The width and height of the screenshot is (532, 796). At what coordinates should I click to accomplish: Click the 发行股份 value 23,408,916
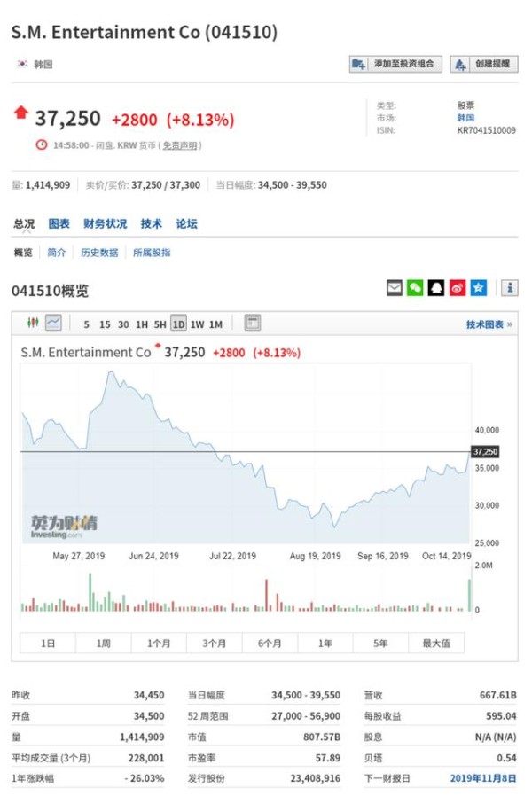click(x=316, y=777)
